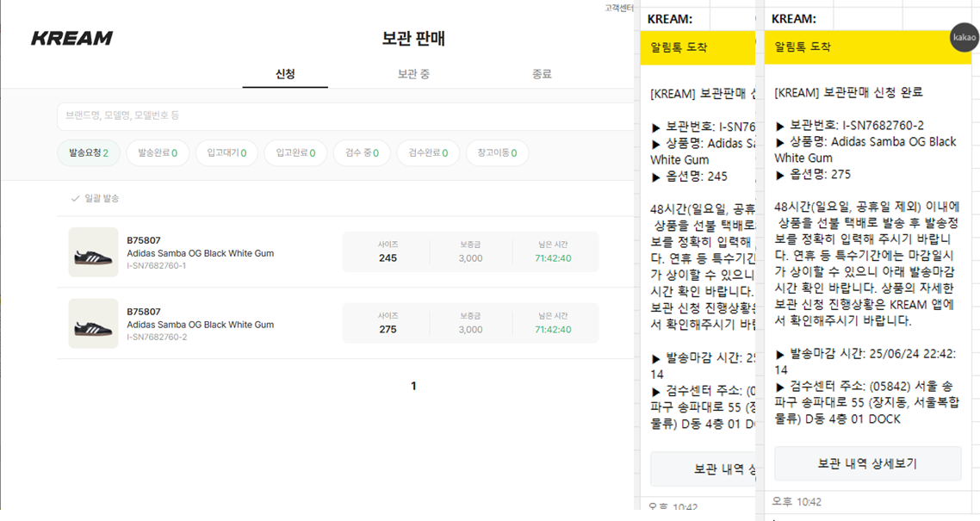980x521 pixels.
Task: Click the 보관 판매 page heading
Action: coord(413,39)
